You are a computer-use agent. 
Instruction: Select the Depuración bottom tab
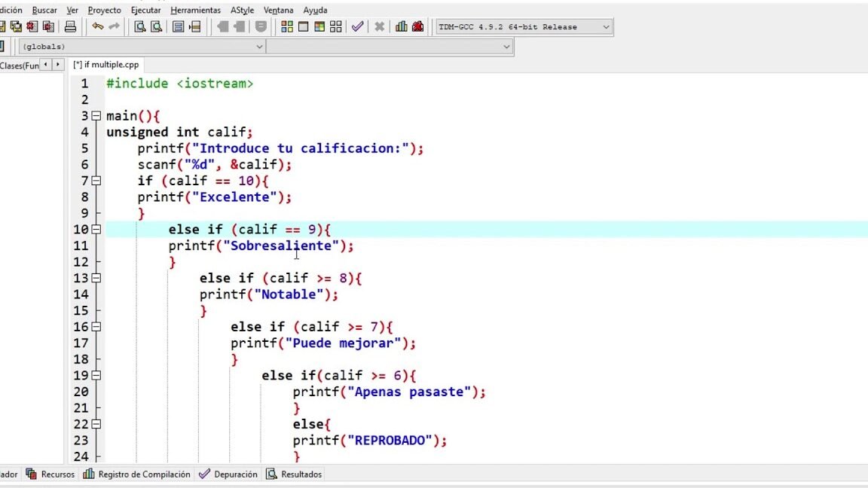tap(228, 474)
